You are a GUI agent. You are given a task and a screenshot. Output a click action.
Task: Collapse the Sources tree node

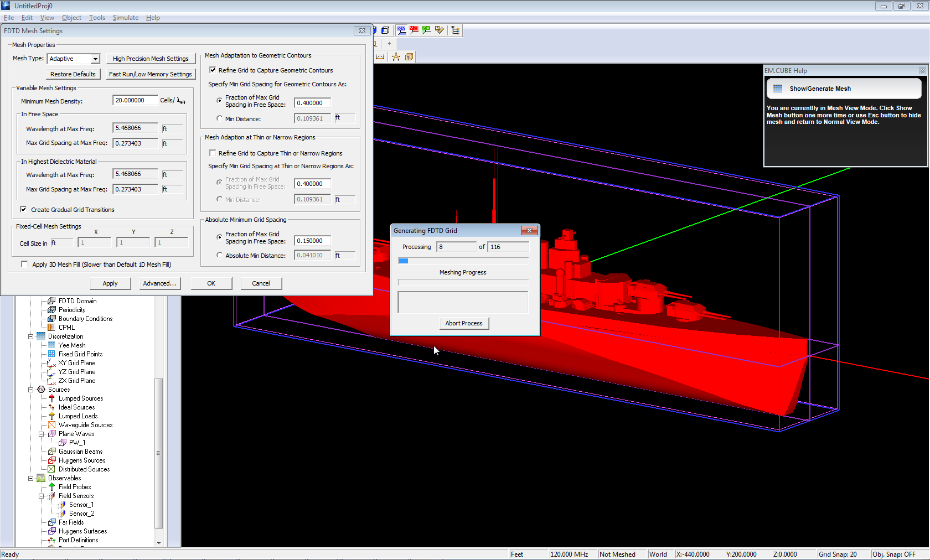(x=31, y=390)
